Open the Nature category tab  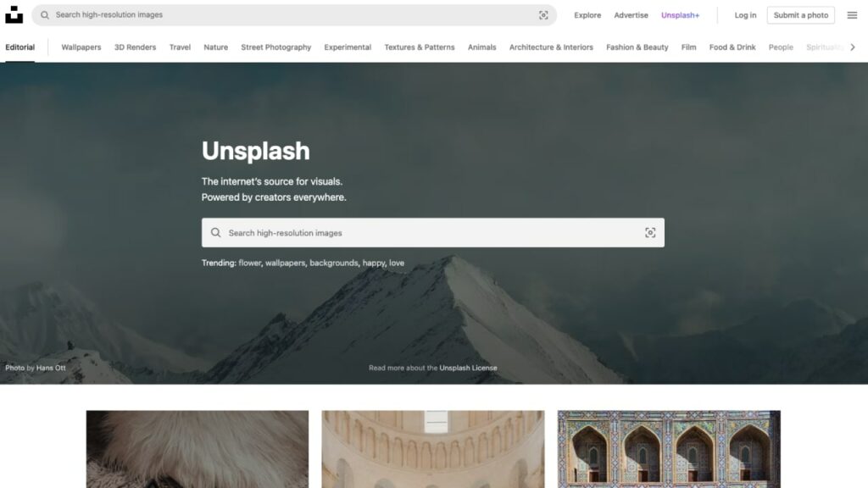coord(215,47)
